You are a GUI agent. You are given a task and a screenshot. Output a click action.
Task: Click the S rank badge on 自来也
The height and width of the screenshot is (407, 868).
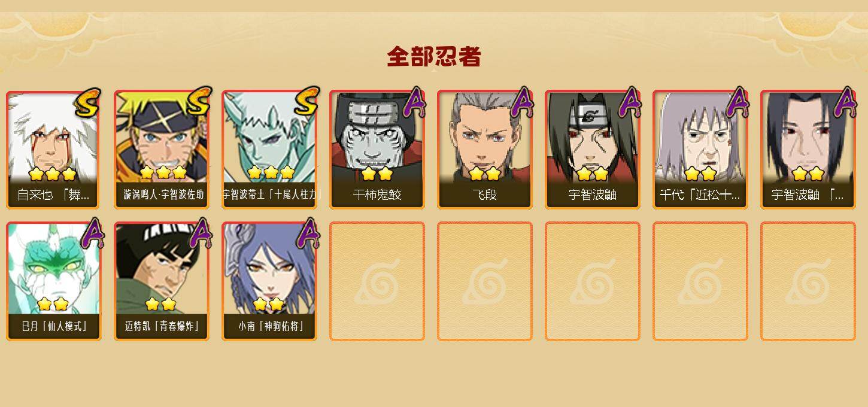pos(88,102)
